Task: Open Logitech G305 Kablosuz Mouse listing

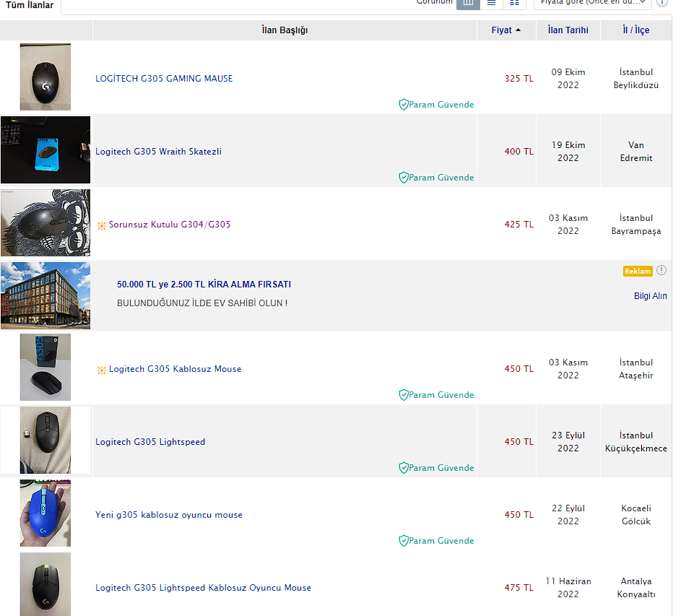Action: click(175, 369)
